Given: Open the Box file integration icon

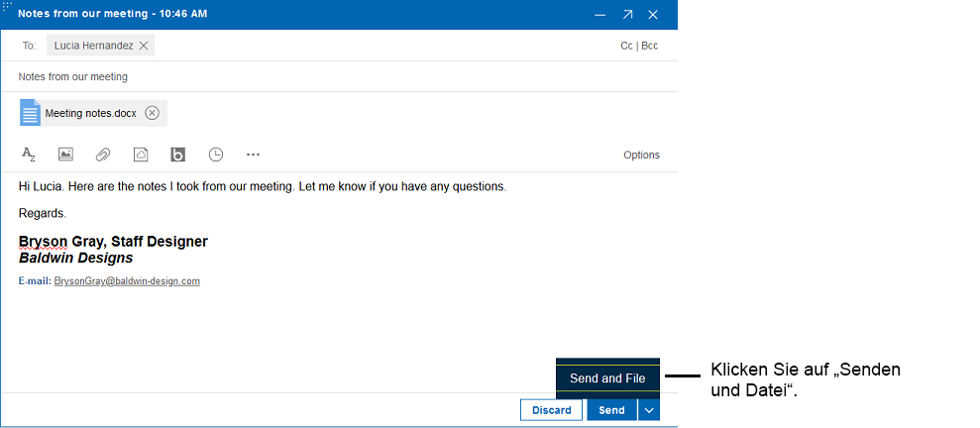Looking at the screenshot, I should pyautogui.click(x=178, y=155).
